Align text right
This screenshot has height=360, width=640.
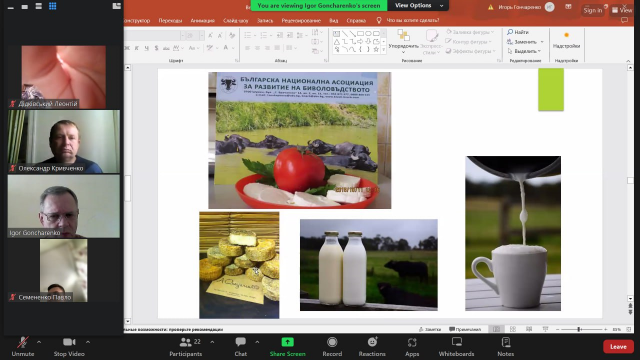pos(267,48)
